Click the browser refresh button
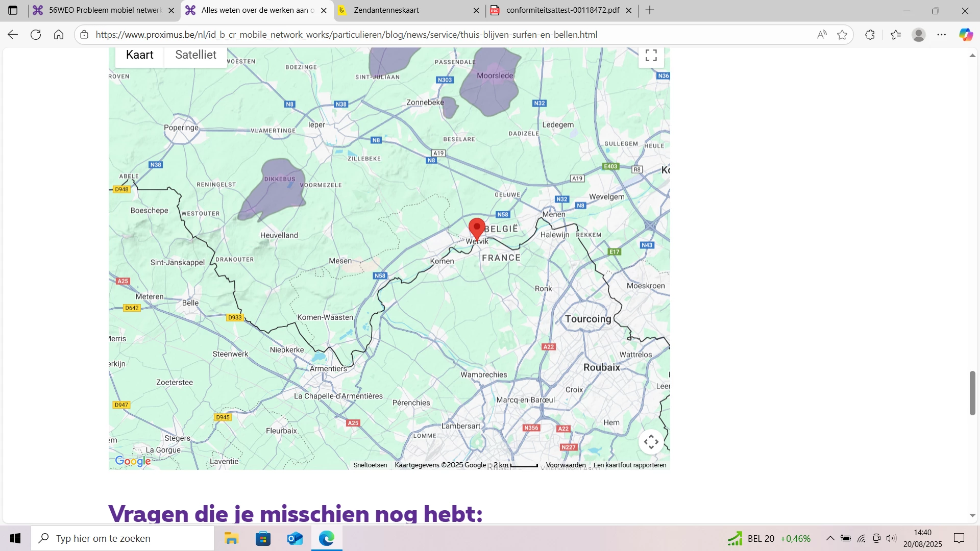Screen dimensions: 980x551 [x=36, y=35]
